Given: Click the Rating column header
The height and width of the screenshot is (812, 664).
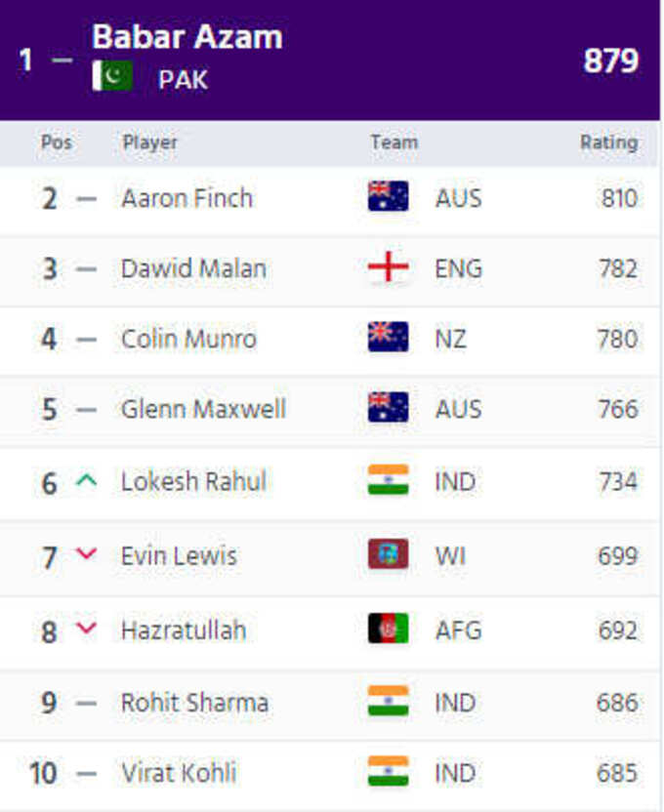Looking at the screenshot, I should coord(609,142).
